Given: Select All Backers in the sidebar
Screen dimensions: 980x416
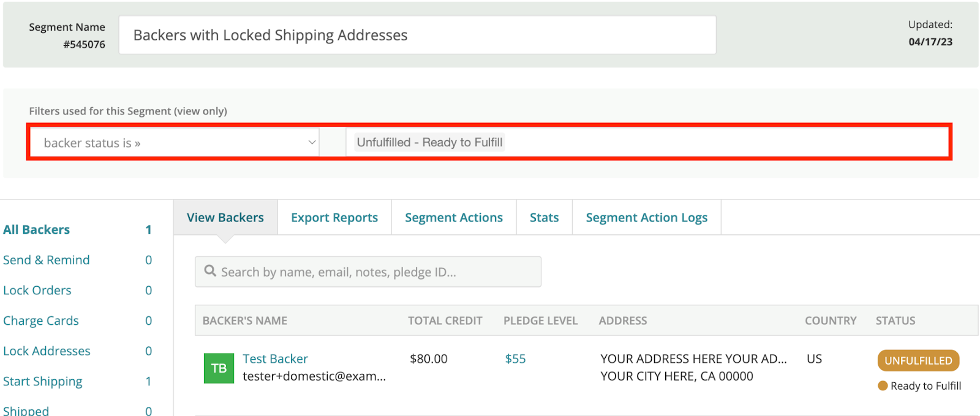Looking at the screenshot, I should coord(37,230).
